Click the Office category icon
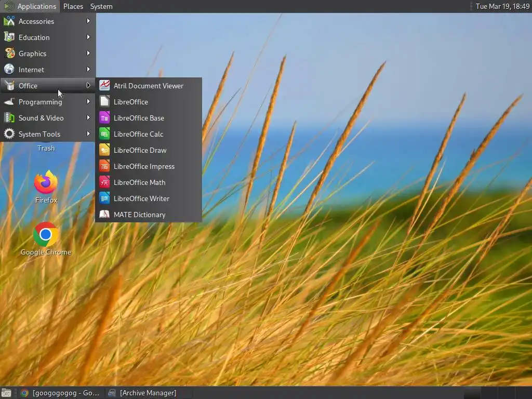532x399 pixels. tap(9, 86)
